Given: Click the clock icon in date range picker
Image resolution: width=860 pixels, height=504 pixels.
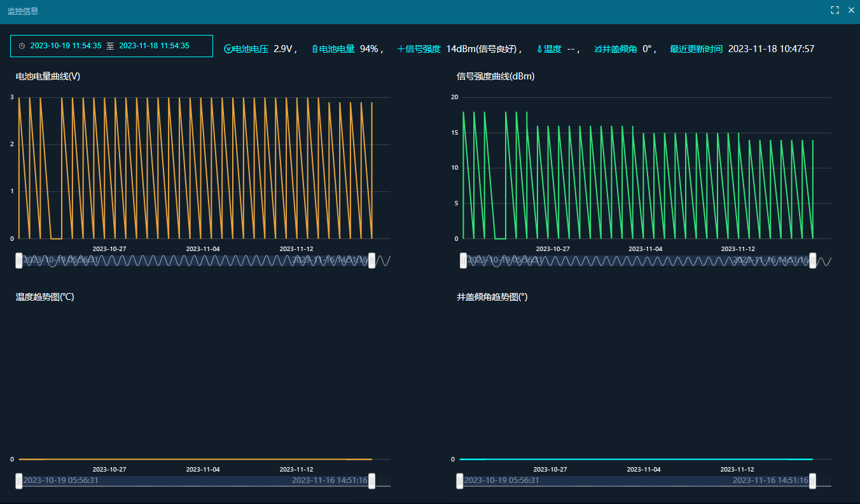Looking at the screenshot, I should coord(22,46).
